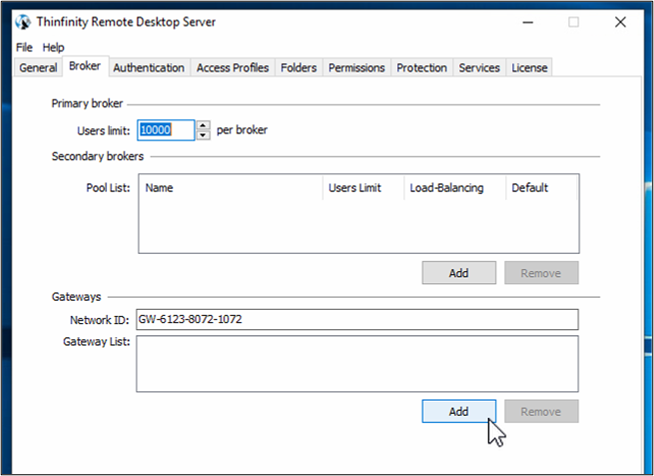
Task: Click the Thinfinity app icon in title bar
Action: click(x=22, y=23)
